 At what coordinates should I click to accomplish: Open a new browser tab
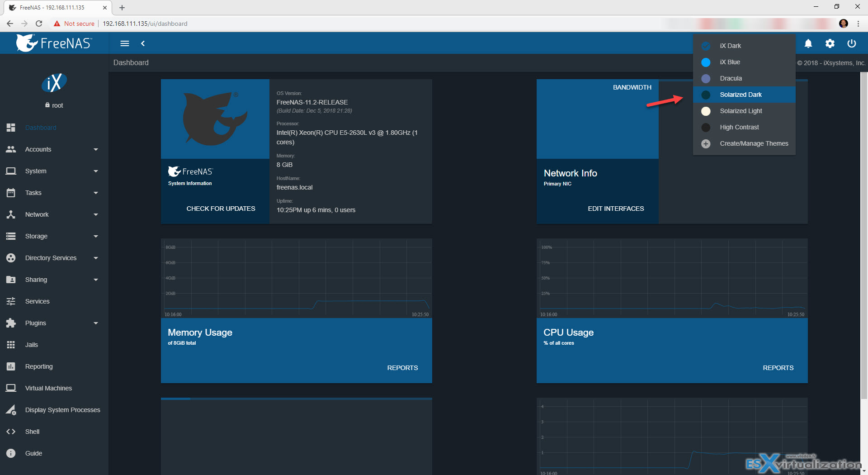click(x=122, y=8)
